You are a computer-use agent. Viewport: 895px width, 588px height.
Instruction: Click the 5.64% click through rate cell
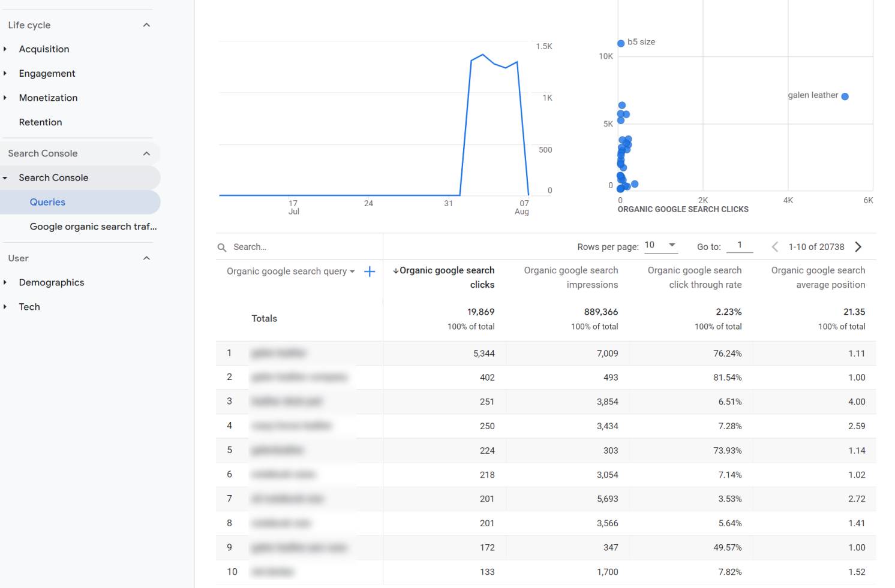pos(730,523)
